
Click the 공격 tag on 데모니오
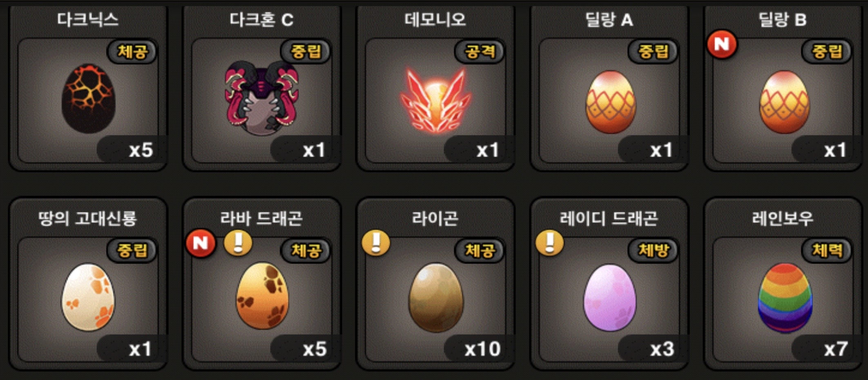tap(480, 51)
